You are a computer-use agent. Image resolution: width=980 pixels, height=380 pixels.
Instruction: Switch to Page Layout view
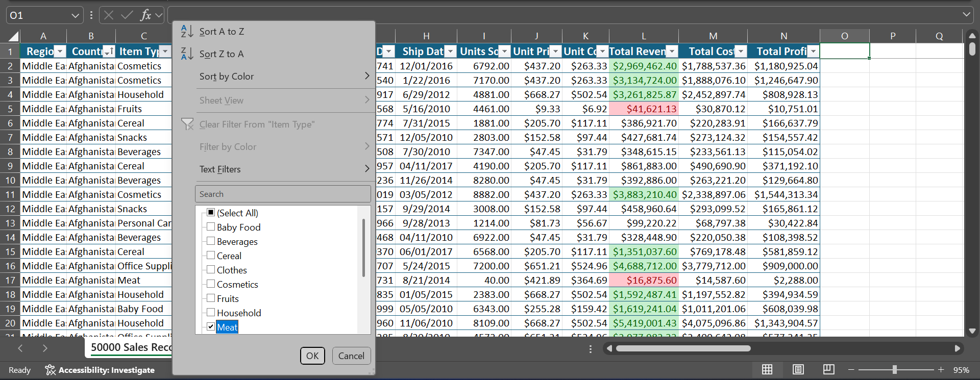coord(798,370)
